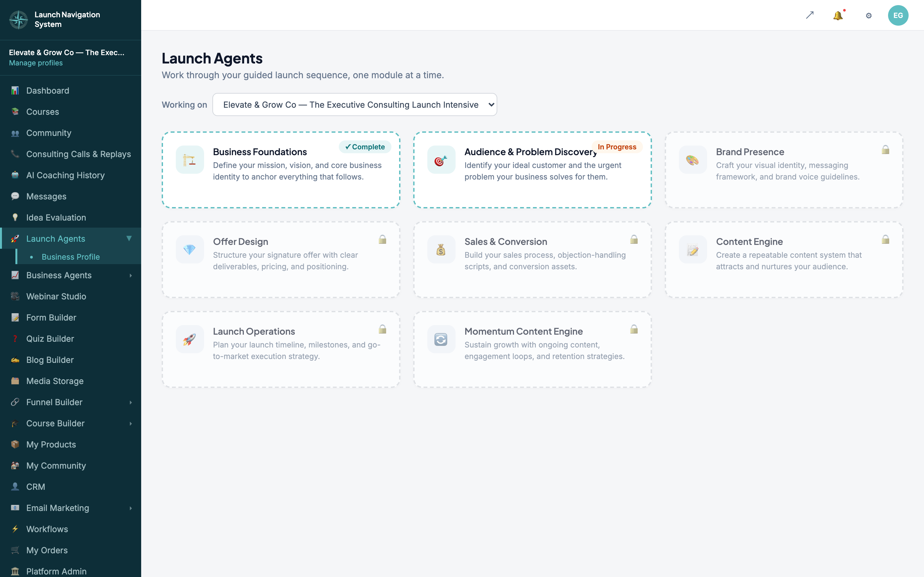This screenshot has width=924, height=577.
Task: Click the Manage profiles link
Action: click(x=36, y=63)
